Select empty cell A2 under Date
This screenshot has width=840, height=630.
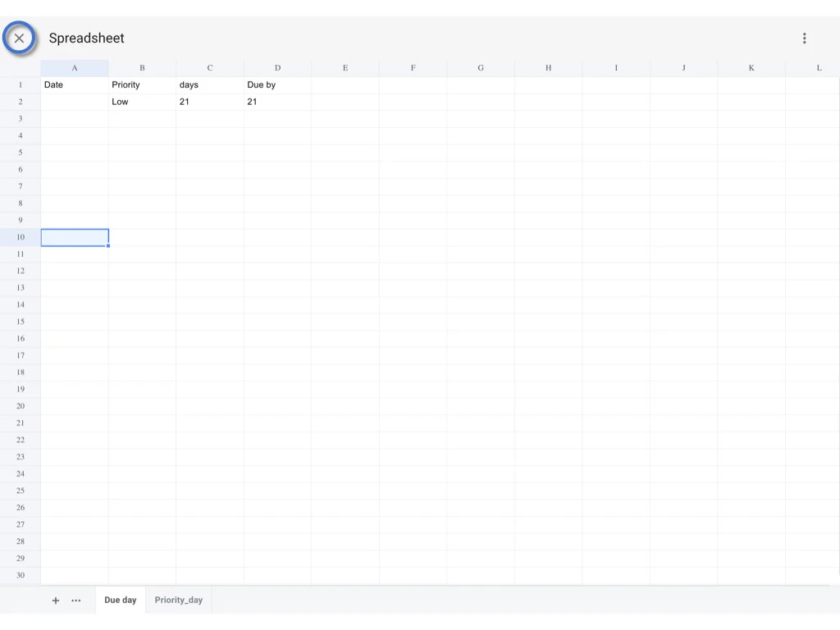point(75,102)
